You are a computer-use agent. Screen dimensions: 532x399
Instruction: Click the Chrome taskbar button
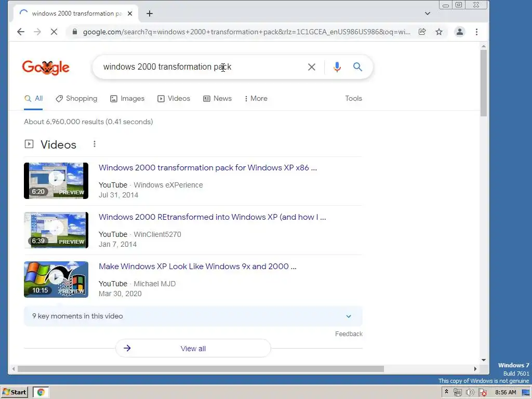(41, 392)
